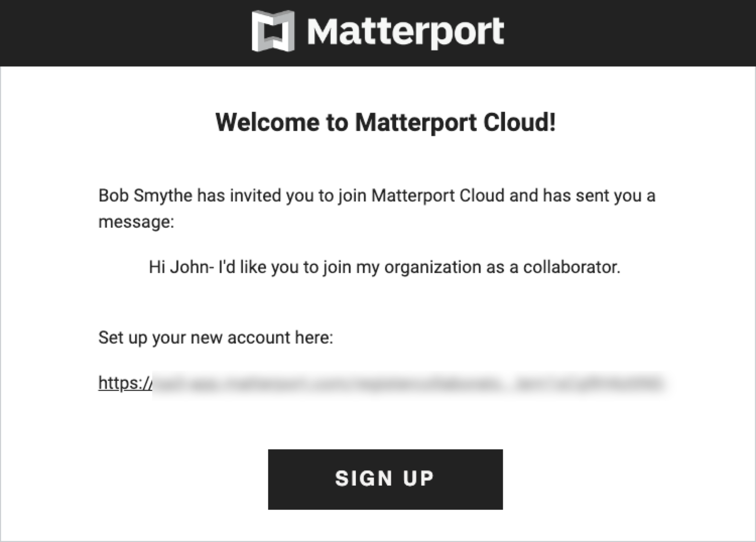Image resolution: width=756 pixels, height=542 pixels.
Task: Click the word account in setup line
Action: coord(259,337)
